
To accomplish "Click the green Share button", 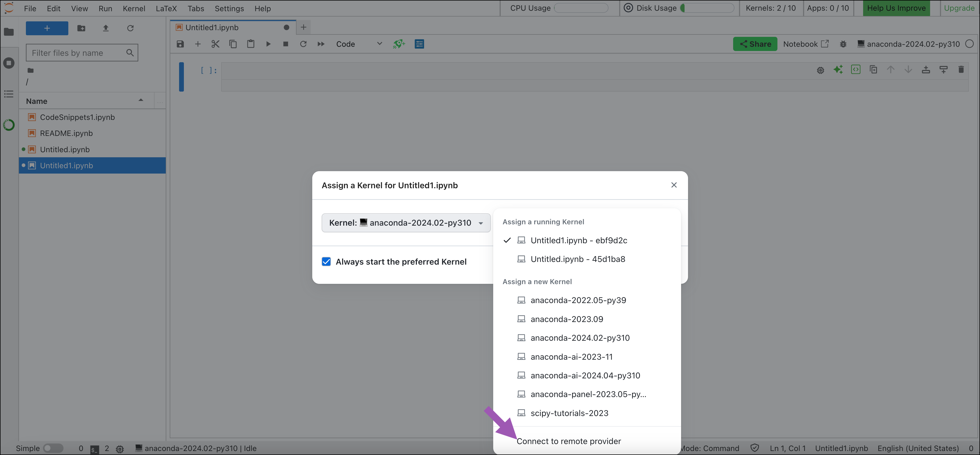I will pos(755,44).
